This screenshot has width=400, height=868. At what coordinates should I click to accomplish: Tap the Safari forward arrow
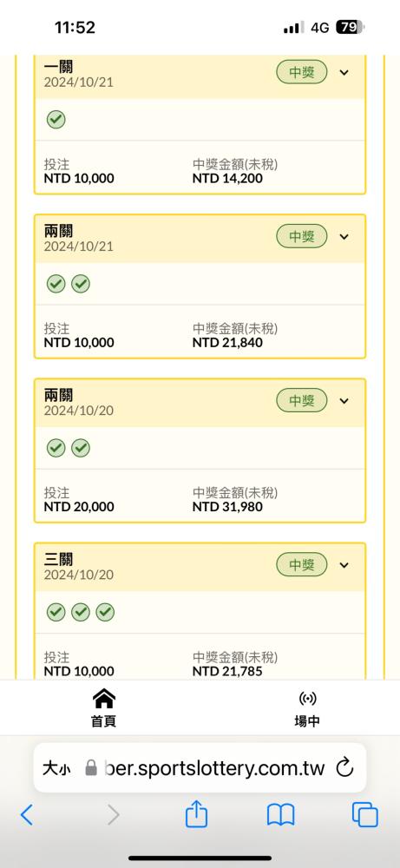[x=113, y=814]
